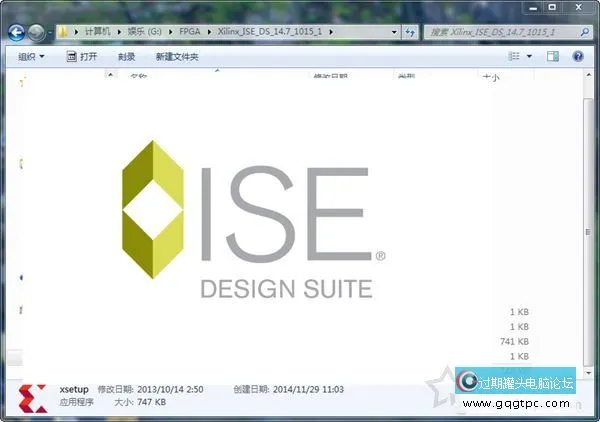The width and height of the screenshot is (600, 422).
Task: Click the 修改日期 2013/10/14 2:50 value
Action: point(170,389)
